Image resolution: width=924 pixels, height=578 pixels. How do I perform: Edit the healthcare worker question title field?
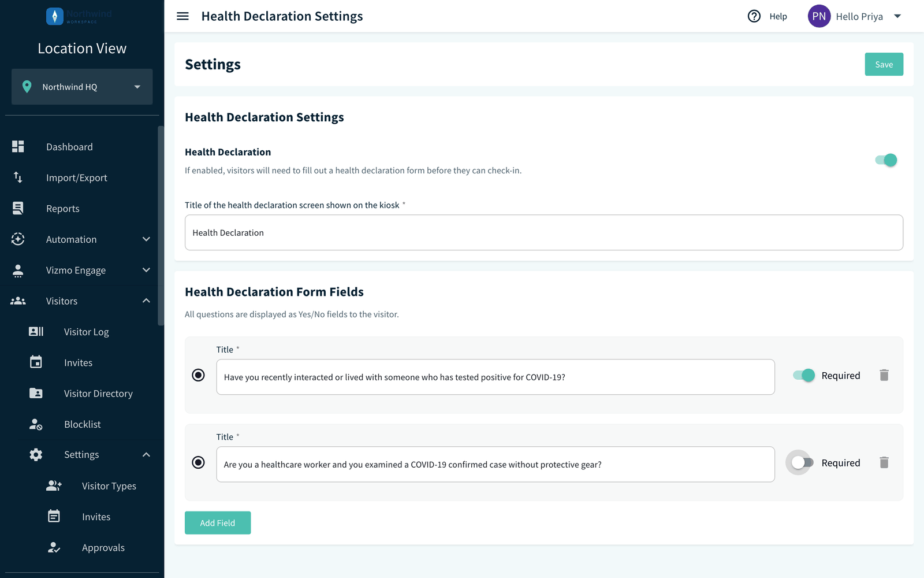(495, 464)
